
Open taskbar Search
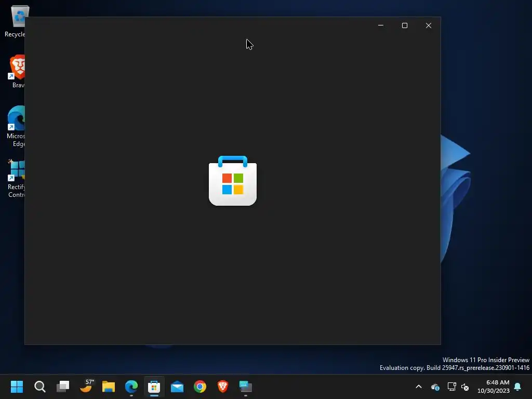[x=39, y=387]
